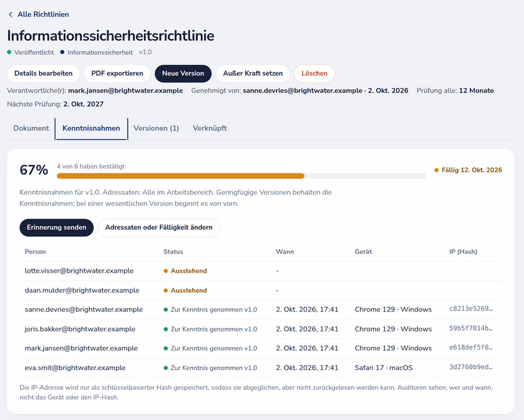Click the Details bearbeiten button
This screenshot has width=524, height=420.
point(44,74)
